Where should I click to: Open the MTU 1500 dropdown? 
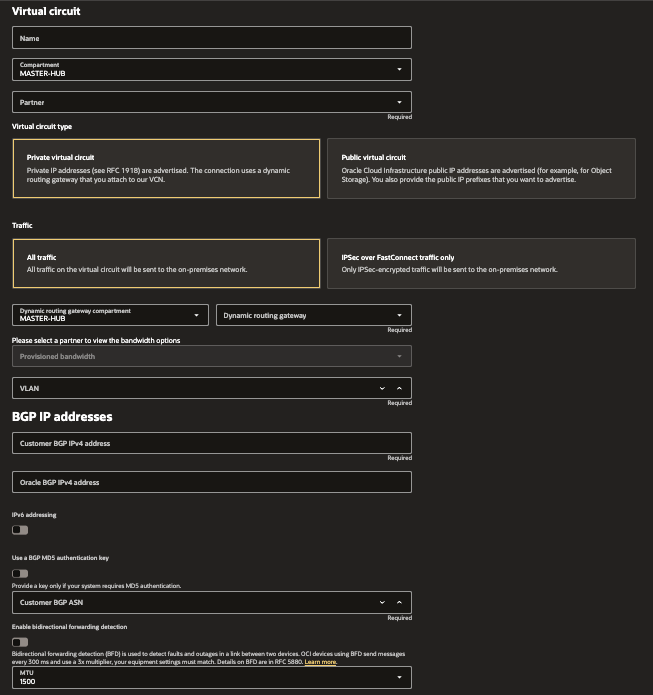click(211, 677)
